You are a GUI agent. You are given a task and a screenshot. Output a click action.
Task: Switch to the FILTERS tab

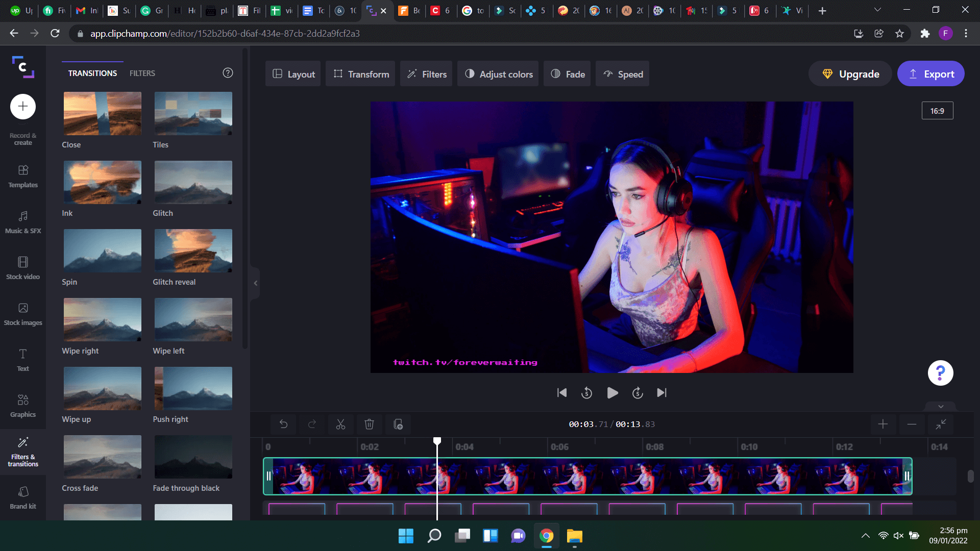(141, 72)
